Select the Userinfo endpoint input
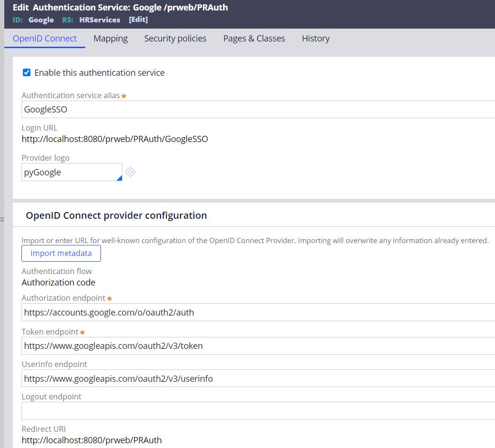The width and height of the screenshot is (495, 448). (257, 378)
